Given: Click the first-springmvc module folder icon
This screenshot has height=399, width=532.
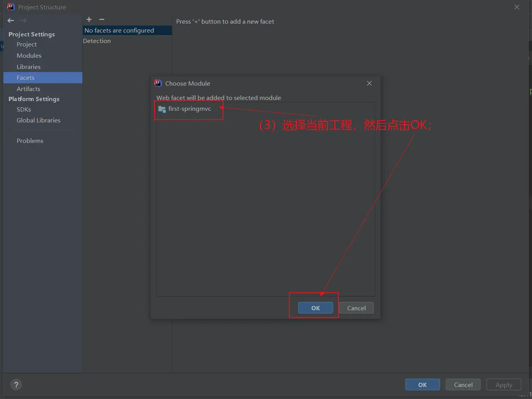Looking at the screenshot, I should [x=162, y=109].
